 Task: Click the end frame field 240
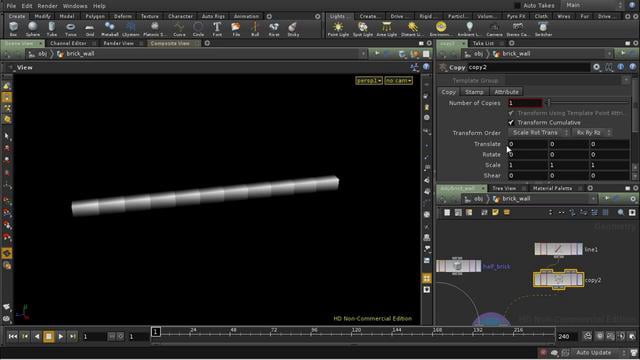pyautogui.click(x=567, y=336)
